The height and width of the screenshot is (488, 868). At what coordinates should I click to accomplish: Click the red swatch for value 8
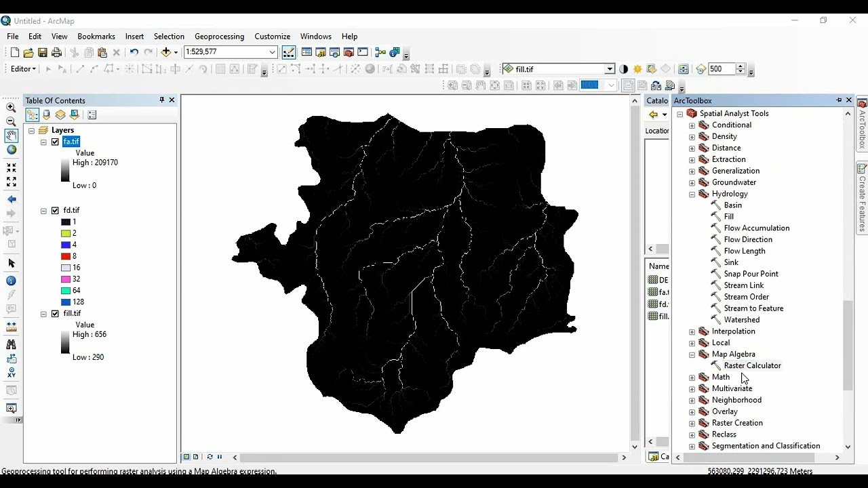[x=66, y=256]
